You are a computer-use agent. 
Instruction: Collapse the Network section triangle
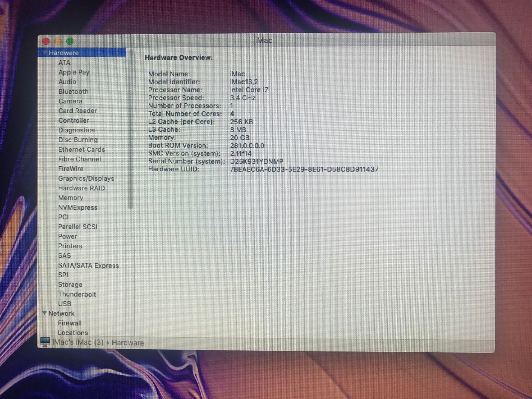[45, 313]
